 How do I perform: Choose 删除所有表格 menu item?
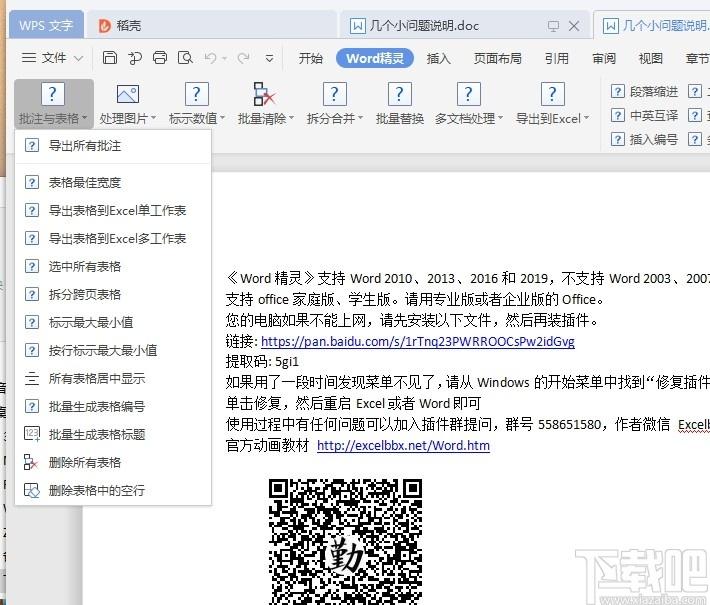[113, 463]
